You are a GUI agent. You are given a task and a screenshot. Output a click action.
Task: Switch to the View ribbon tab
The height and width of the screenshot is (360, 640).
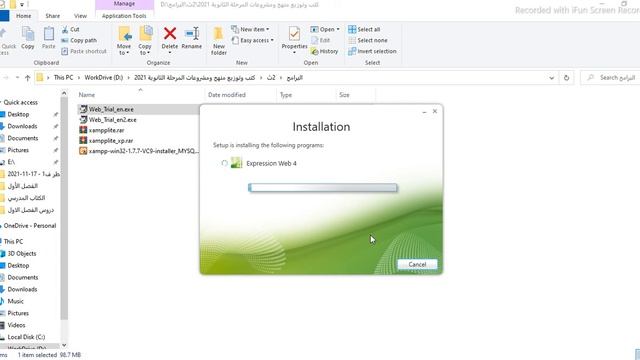point(80,16)
